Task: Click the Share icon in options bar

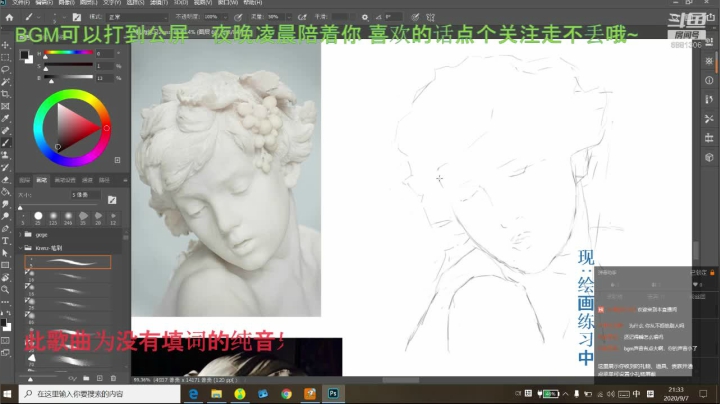Action: pyautogui.click(x=711, y=17)
